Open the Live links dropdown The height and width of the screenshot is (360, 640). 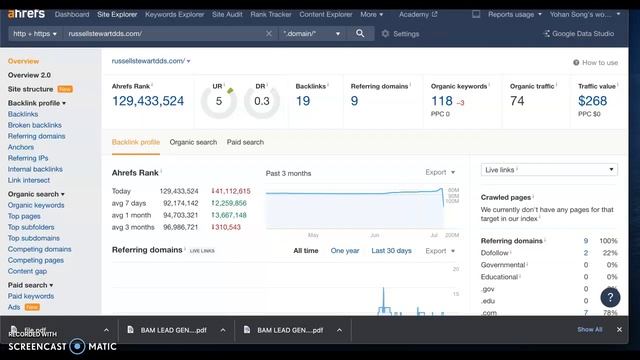click(x=549, y=170)
